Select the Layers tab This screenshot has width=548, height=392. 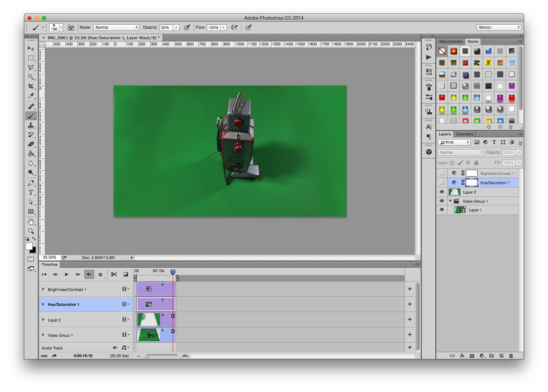click(x=445, y=134)
